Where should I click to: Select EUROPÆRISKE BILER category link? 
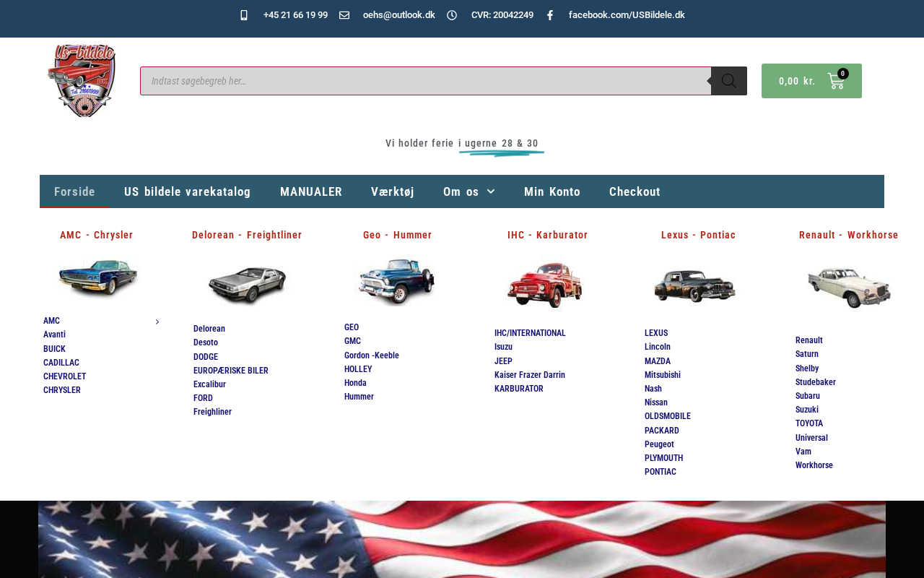click(231, 371)
